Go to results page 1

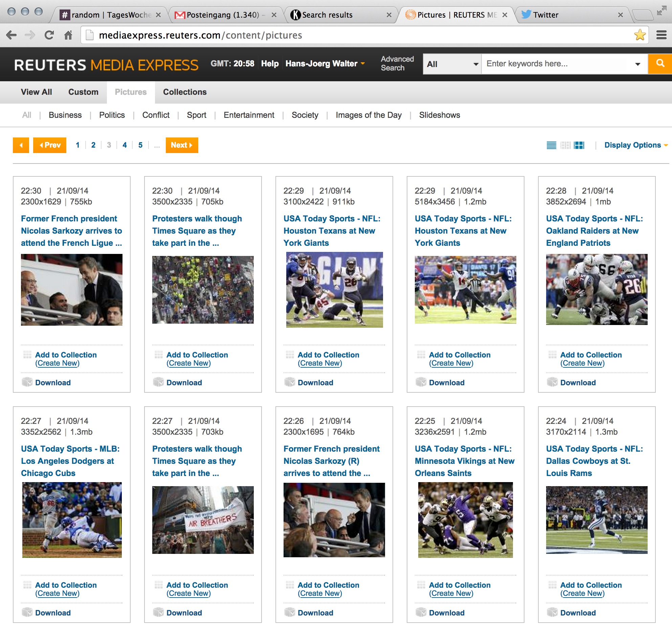point(77,145)
